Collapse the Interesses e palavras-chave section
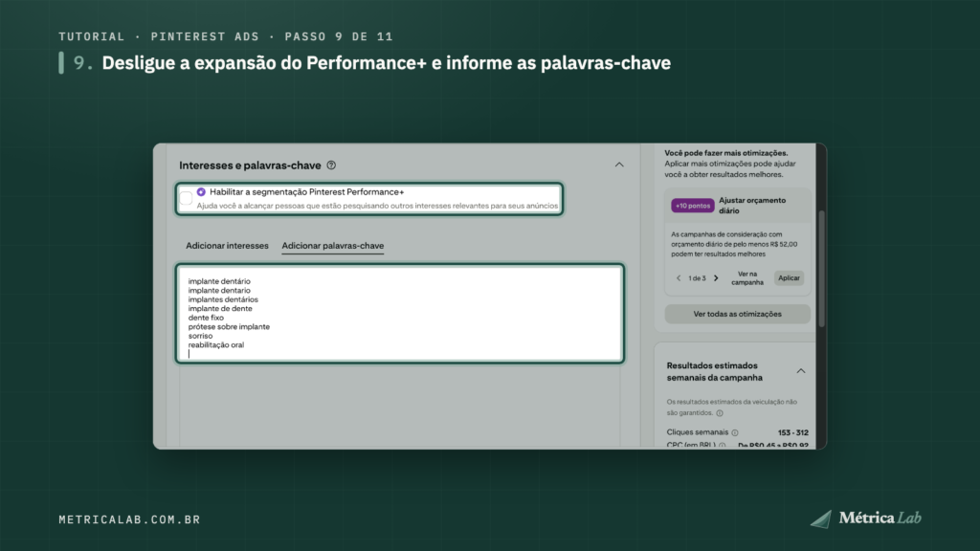The height and width of the screenshot is (551, 980). [x=619, y=165]
